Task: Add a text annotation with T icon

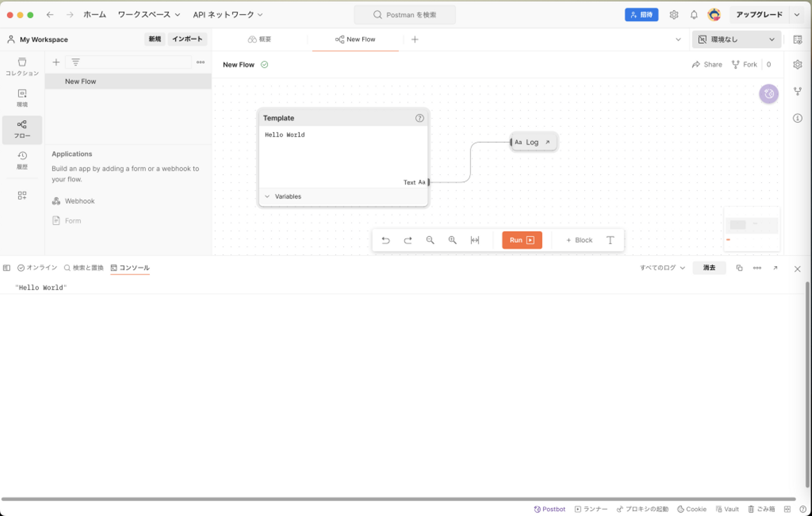Action: coord(610,240)
